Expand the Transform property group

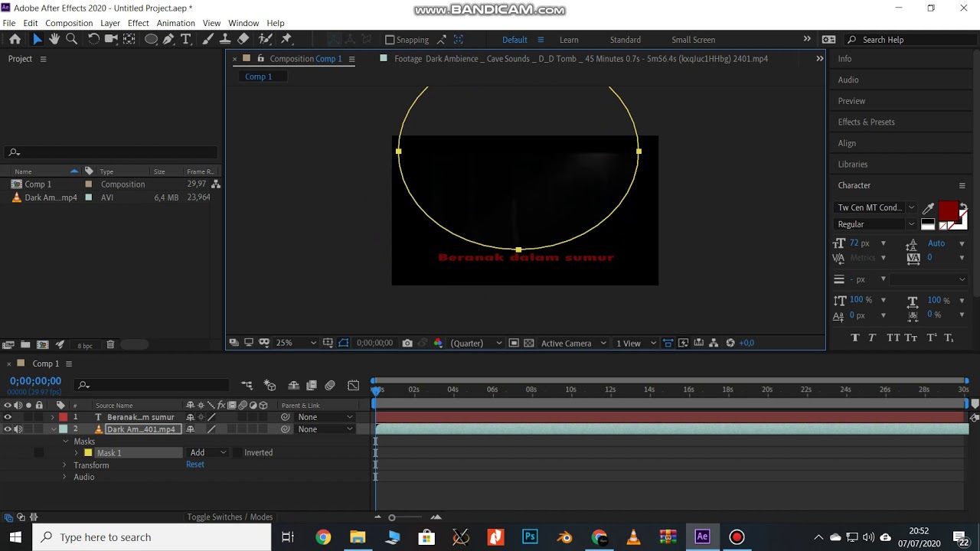click(x=65, y=465)
